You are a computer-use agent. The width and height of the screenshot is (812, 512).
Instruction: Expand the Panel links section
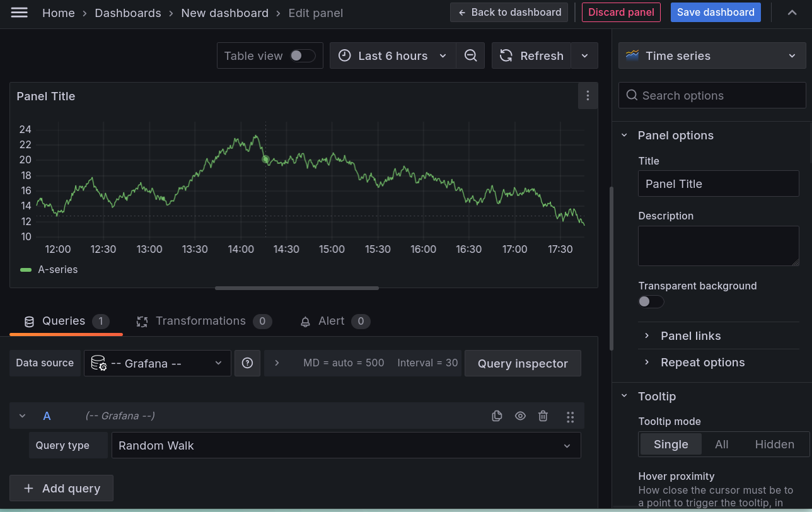click(x=690, y=336)
